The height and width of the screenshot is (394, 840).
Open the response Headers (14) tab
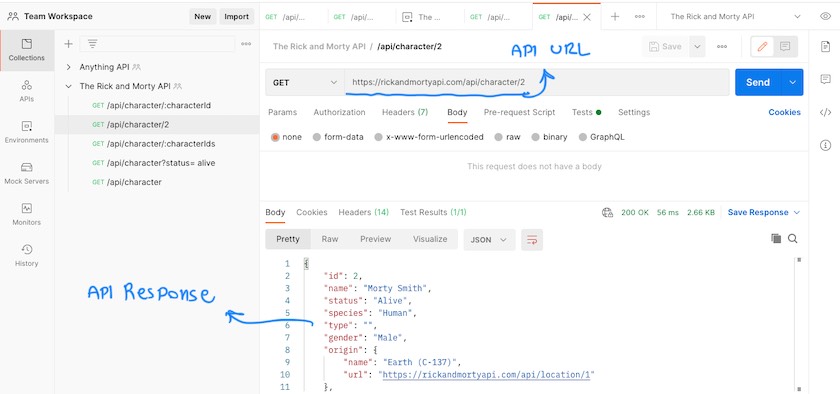[x=363, y=212]
